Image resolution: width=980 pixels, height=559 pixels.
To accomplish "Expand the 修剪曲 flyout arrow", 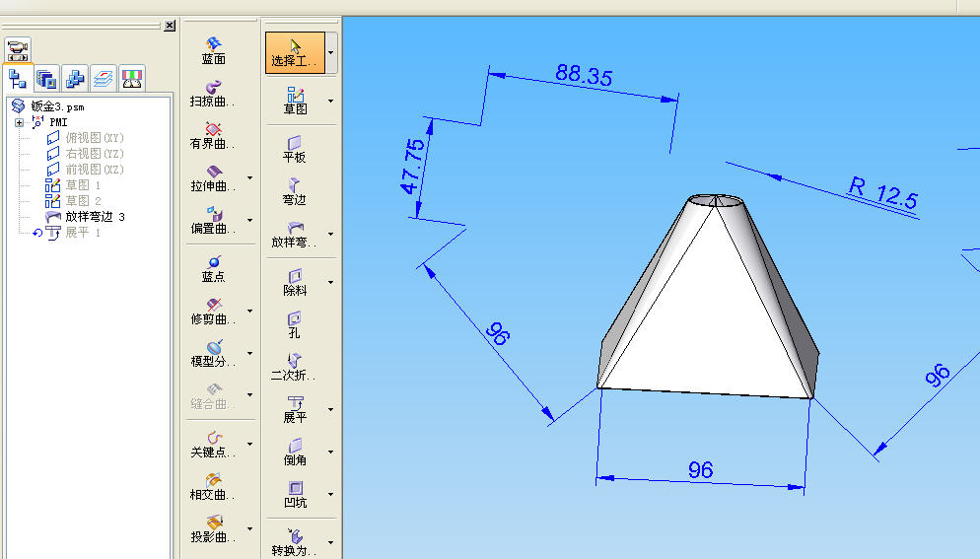I will point(250,312).
